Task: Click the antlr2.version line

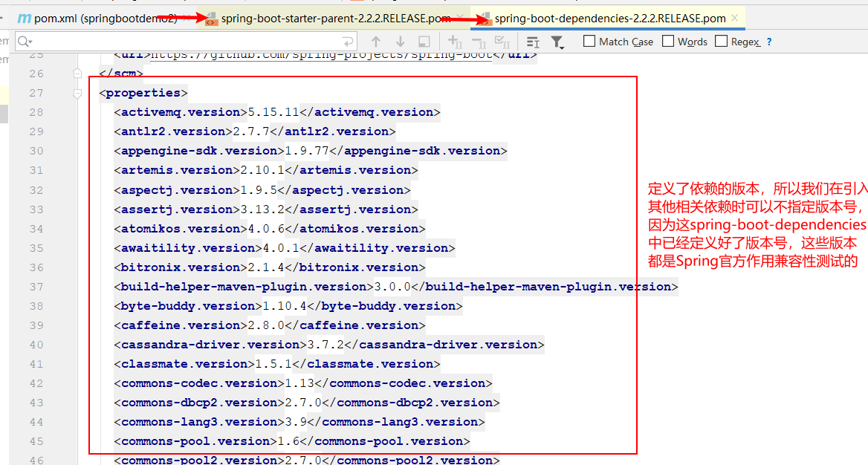Action: (x=255, y=131)
